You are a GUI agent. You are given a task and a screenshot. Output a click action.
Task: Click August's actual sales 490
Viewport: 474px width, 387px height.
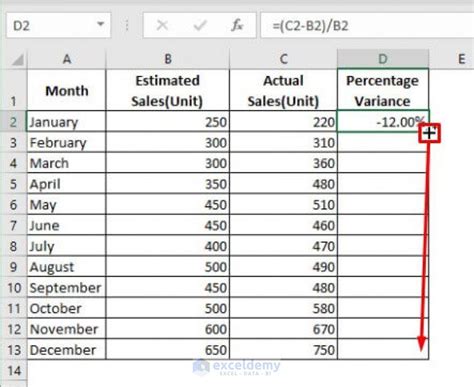tap(283, 267)
